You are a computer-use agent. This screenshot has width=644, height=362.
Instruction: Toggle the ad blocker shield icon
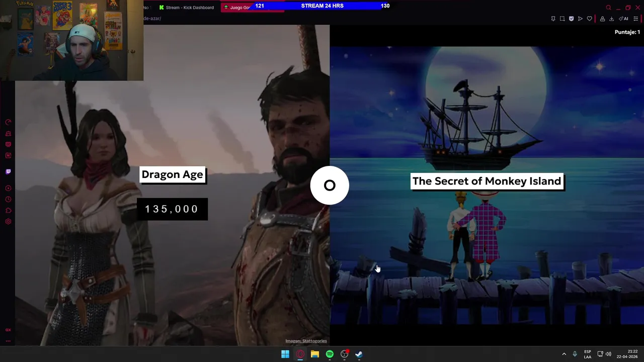pos(571,19)
